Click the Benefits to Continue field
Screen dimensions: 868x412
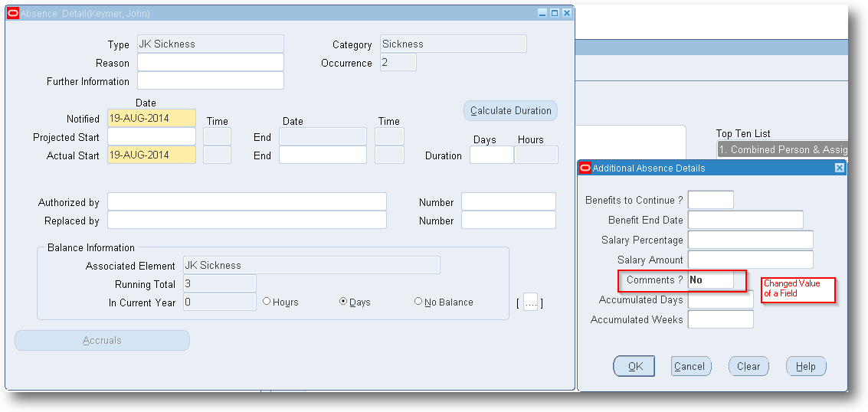[x=711, y=200]
